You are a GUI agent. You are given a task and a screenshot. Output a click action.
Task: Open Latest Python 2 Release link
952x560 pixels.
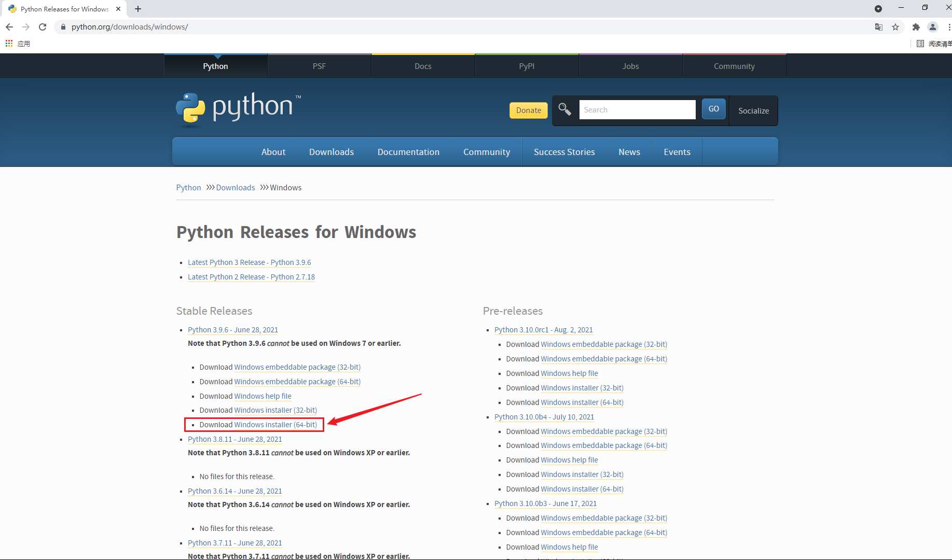pyautogui.click(x=251, y=277)
